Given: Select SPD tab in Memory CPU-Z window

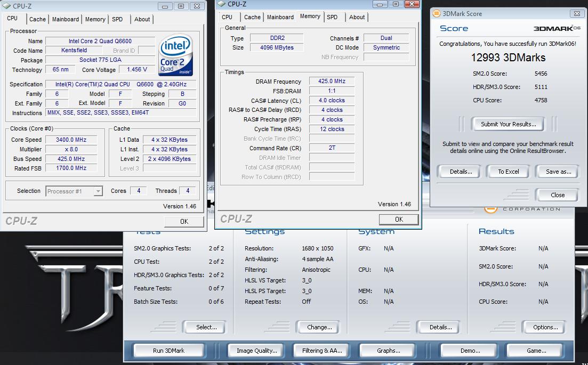Looking at the screenshot, I should 332,17.
